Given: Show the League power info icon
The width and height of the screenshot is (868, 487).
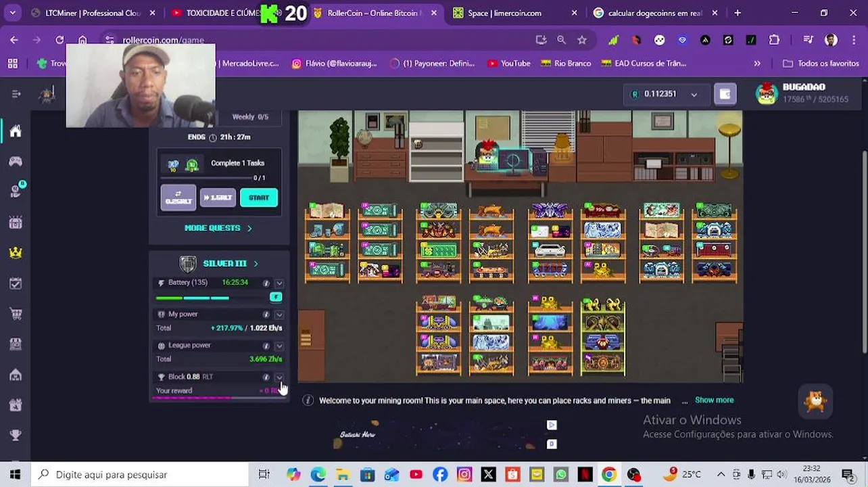Looking at the screenshot, I should point(266,346).
